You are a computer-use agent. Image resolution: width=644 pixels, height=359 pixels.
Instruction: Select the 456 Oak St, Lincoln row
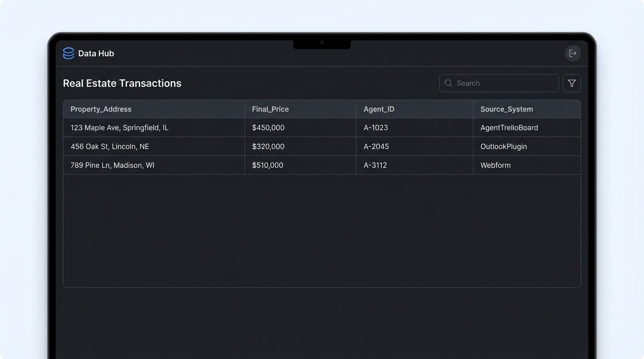pyautogui.click(x=110, y=146)
